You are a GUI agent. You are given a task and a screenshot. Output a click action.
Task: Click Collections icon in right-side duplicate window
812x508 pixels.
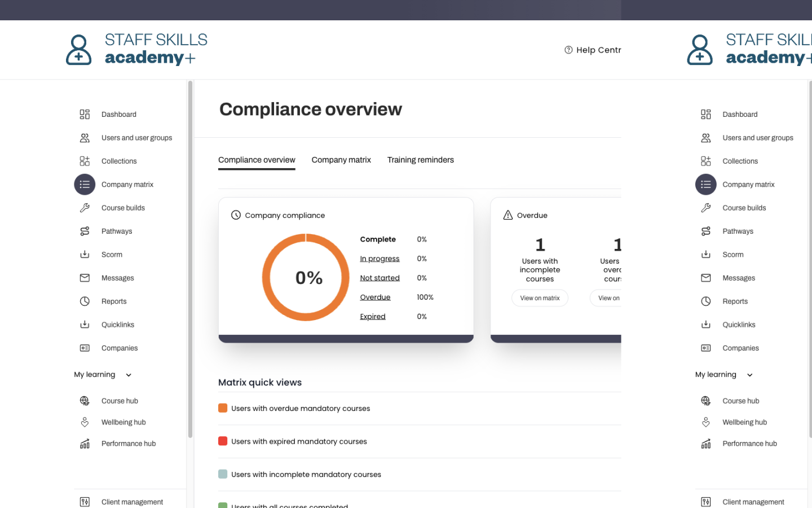pyautogui.click(x=706, y=161)
